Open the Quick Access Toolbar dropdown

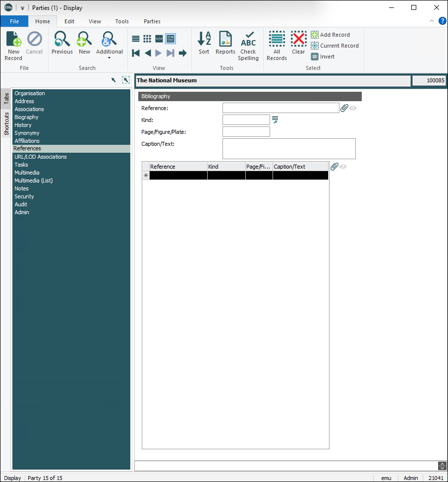pos(22,8)
